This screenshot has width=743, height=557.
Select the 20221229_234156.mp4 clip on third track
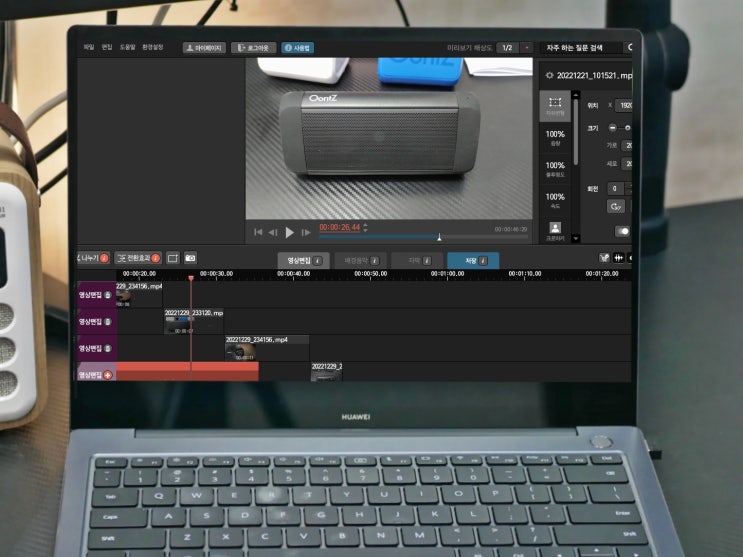pyautogui.click(x=267, y=348)
